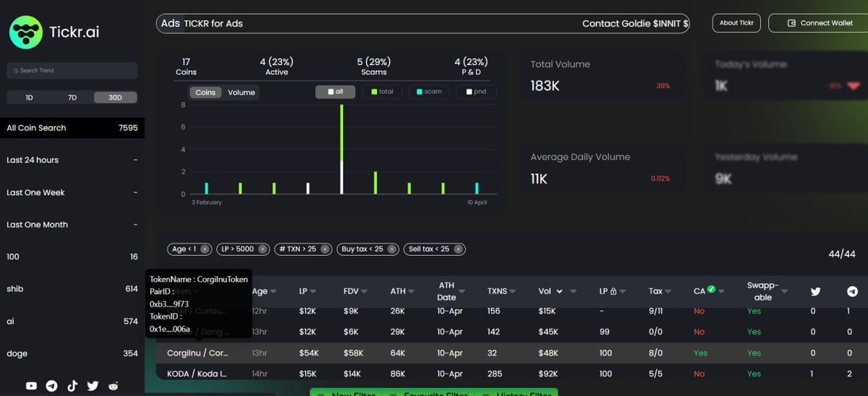This screenshot has height=396, width=868.
Task: Remove the LP > 5000 filter chip
Action: (x=263, y=249)
